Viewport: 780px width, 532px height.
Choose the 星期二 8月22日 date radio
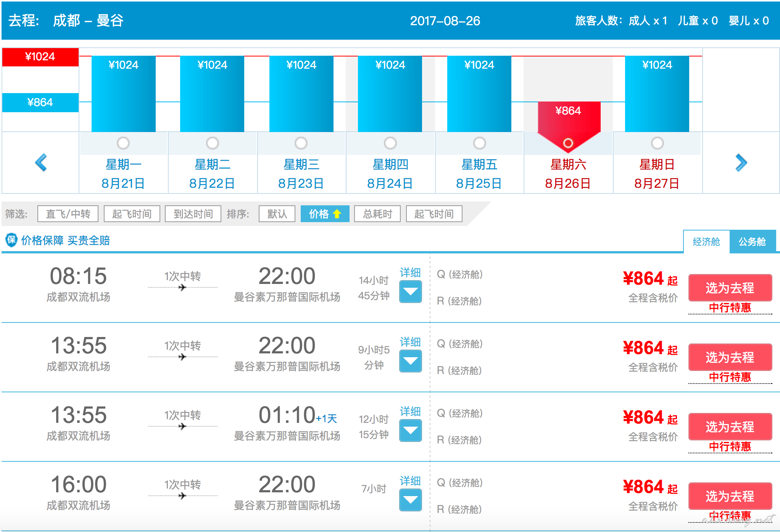pos(212,143)
